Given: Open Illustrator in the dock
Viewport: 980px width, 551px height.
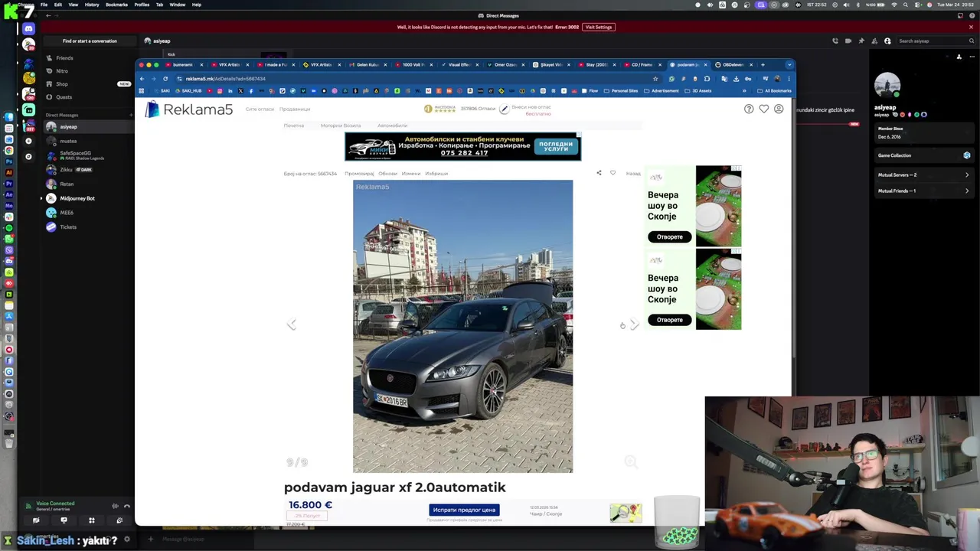Looking at the screenshot, I should (x=8, y=172).
